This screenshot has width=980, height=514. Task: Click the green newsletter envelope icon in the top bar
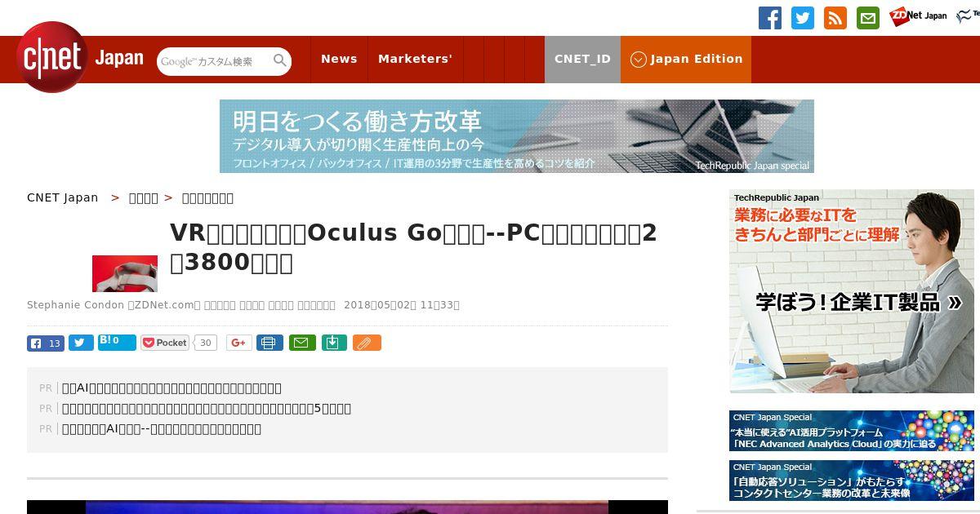pos(868,18)
